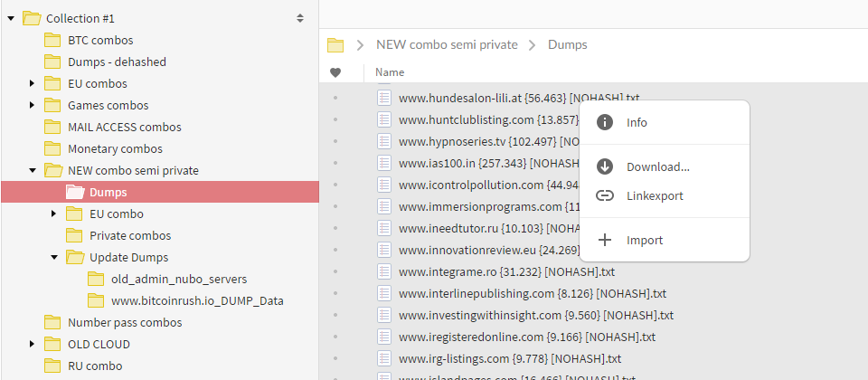The image size is (868, 380).
Task: Open the old_admin_nubo_servers folder
Action: (x=179, y=280)
